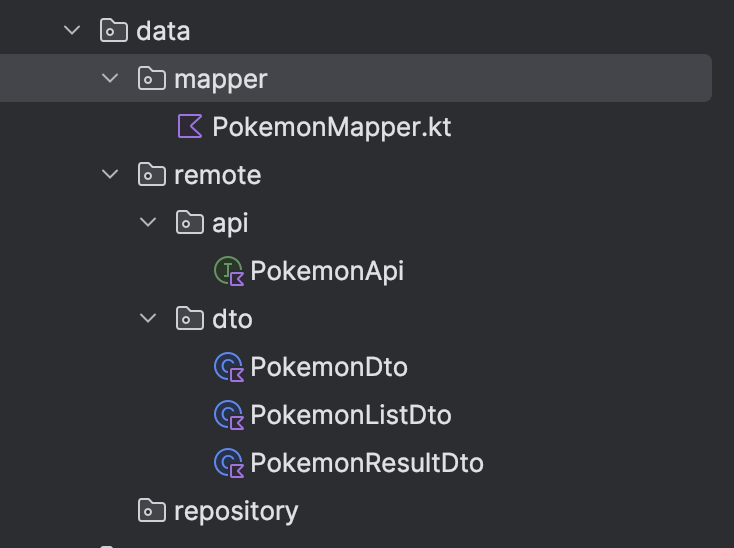Collapse the data folder chevron
The image size is (734, 548).
pos(72,31)
